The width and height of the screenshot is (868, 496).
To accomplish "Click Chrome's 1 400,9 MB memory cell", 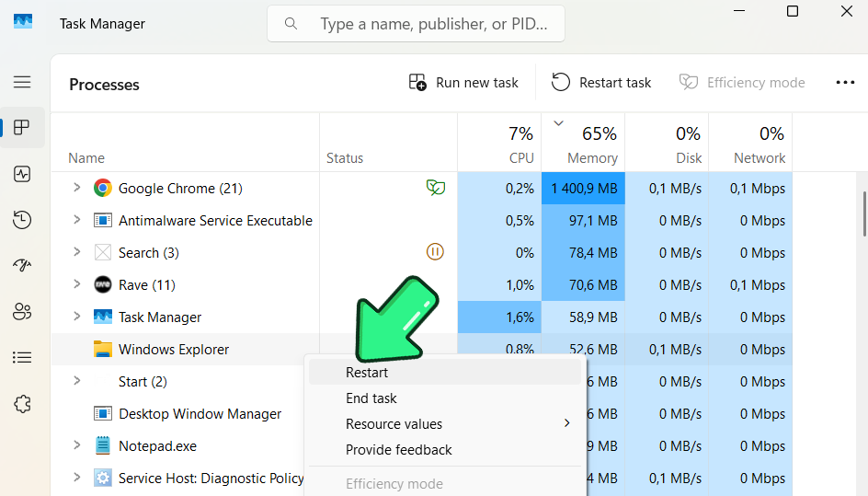I will pyautogui.click(x=583, y=189).
